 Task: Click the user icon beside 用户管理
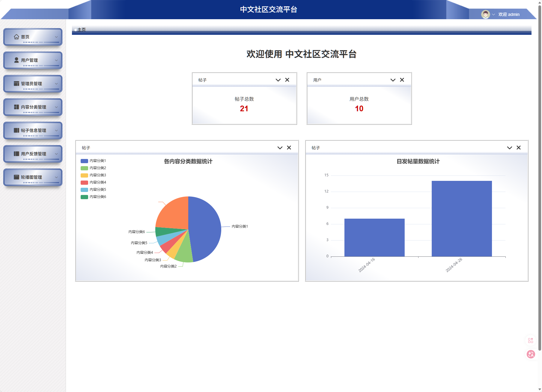coord(16,60)
